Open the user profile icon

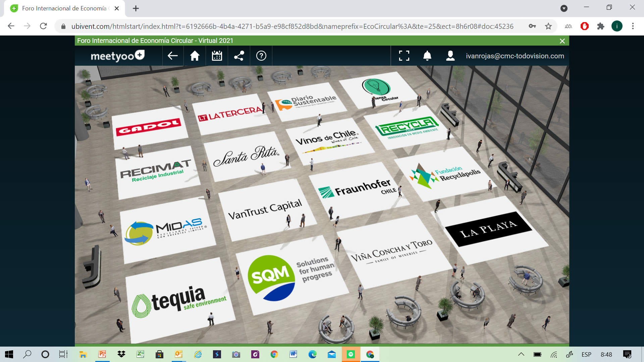coord(450,56)
